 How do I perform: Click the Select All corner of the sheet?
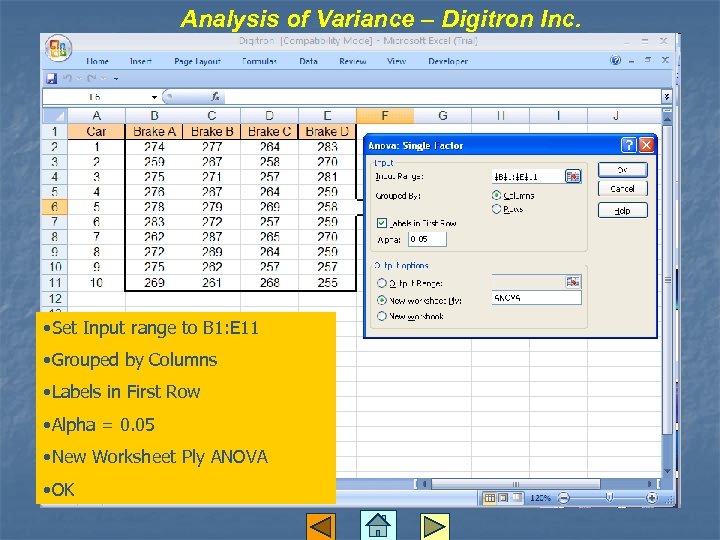pos(55,115)
